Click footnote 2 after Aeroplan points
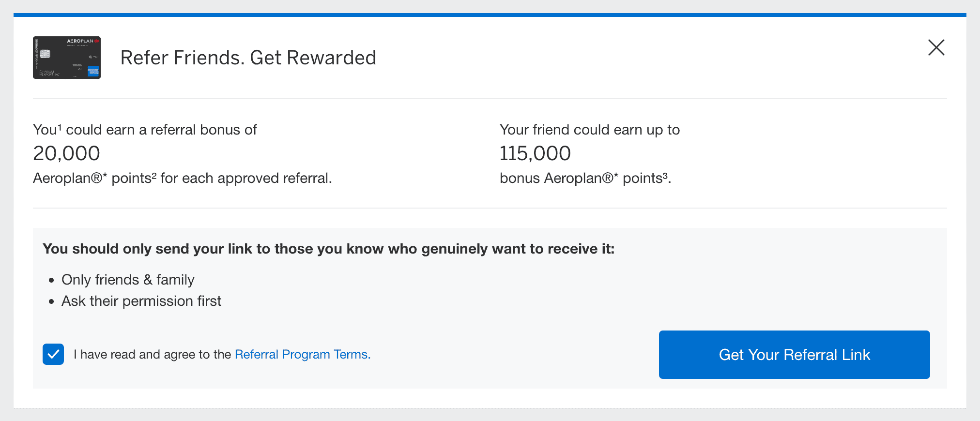 (154, 175)
